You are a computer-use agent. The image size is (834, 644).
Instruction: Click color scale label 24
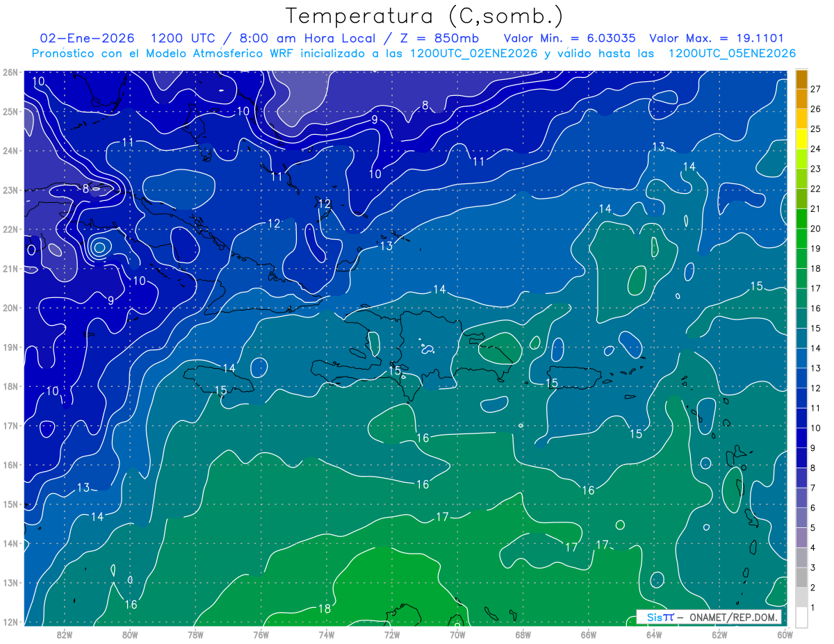pyautogui.click(x=815, y=149)
